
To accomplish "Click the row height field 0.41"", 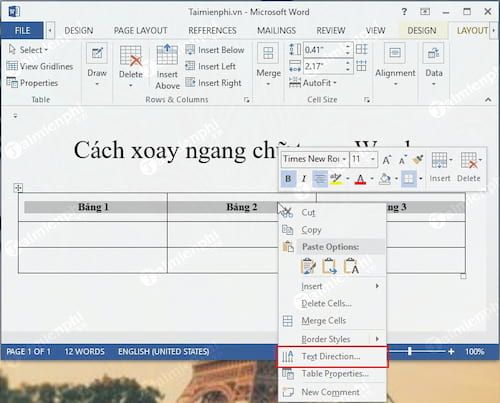I will 323,50.
